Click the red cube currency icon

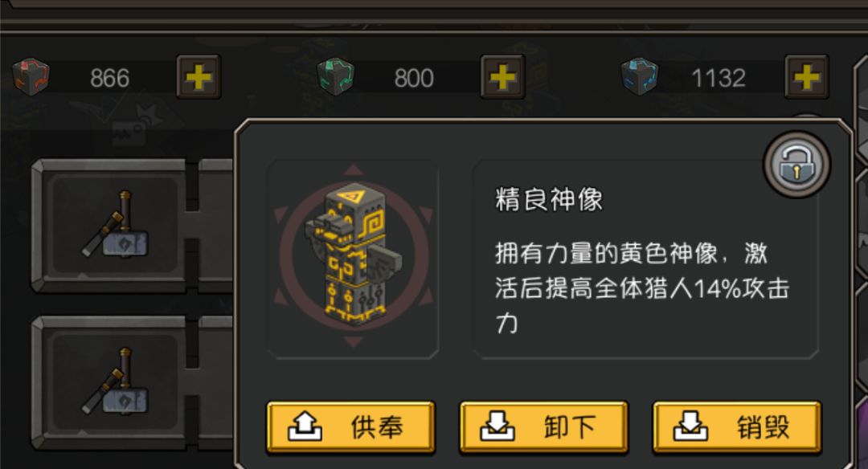(31, 77)
